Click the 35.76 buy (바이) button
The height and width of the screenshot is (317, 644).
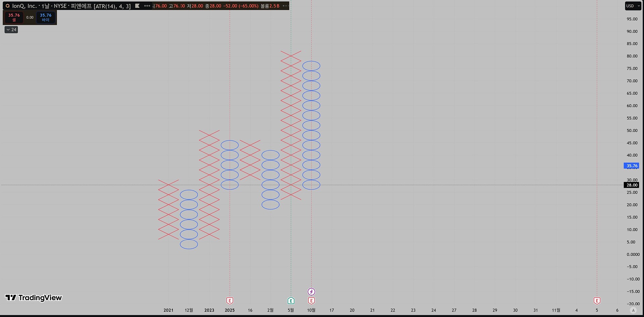(x=46, y=17)
